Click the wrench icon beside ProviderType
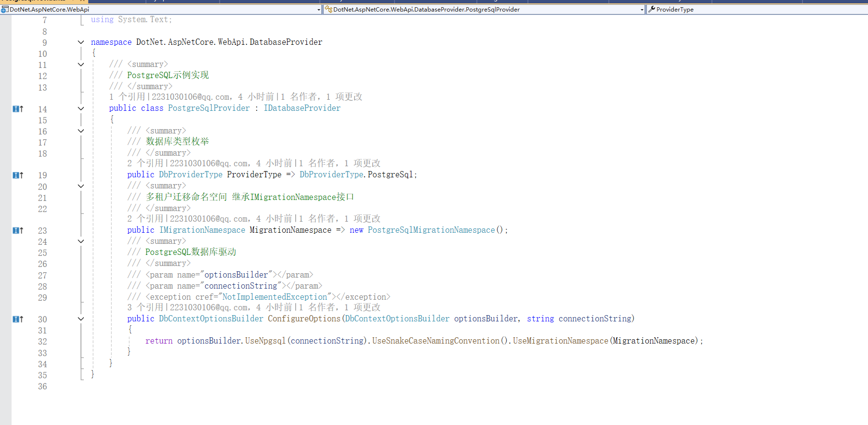Viewport: 868px width, 425px height. [652, 9]
